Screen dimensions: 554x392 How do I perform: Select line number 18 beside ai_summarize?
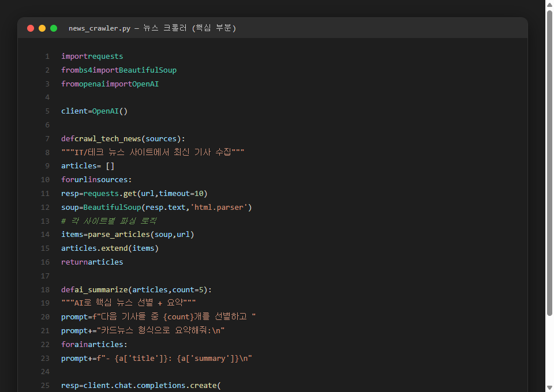[45, 289]
